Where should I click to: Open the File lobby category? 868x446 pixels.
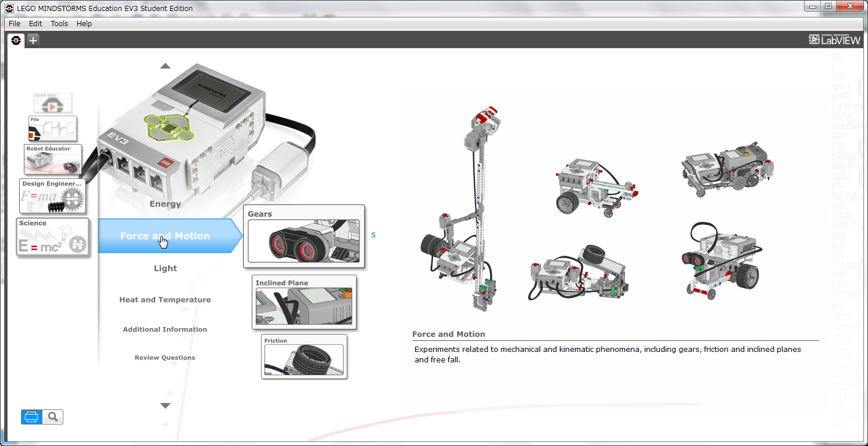[x=53, y=128]
